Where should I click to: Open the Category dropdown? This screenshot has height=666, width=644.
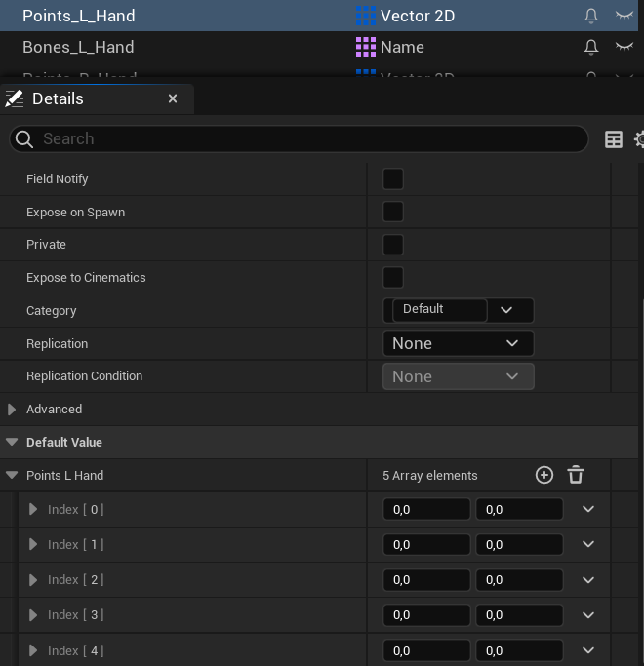[x=506, y=310]
